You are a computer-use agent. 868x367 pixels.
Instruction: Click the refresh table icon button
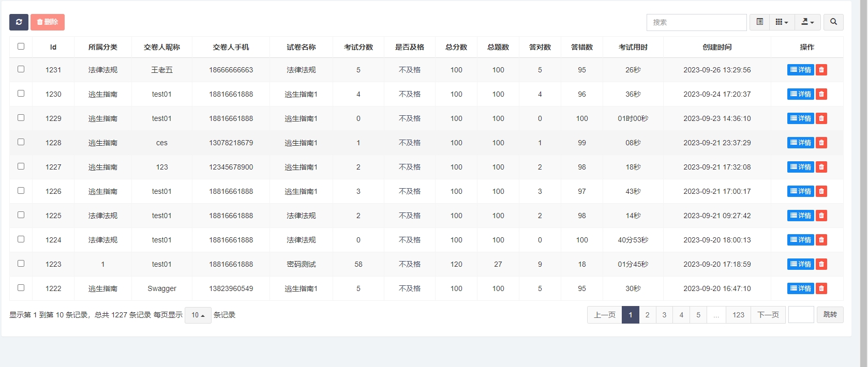(x=19, y=22)
